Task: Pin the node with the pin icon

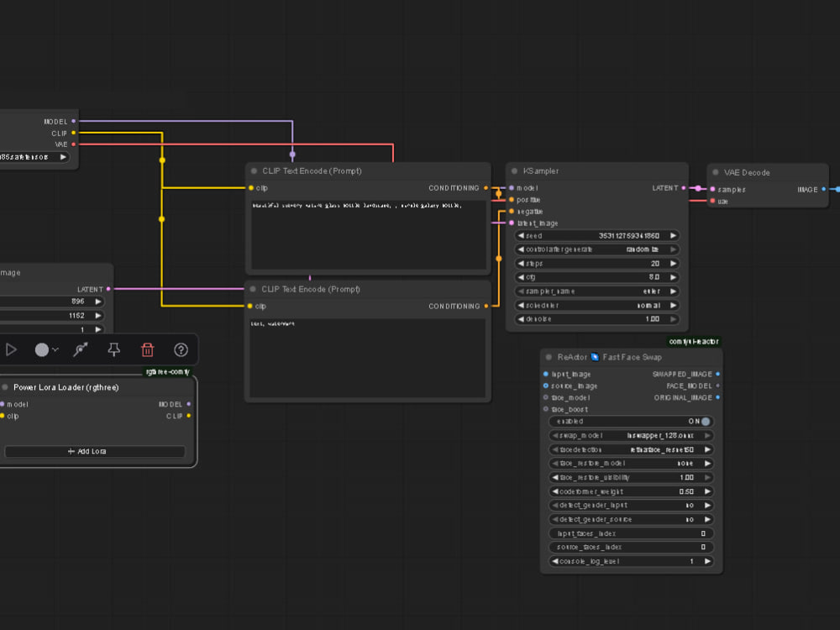Action: click(x=113, y=349)
